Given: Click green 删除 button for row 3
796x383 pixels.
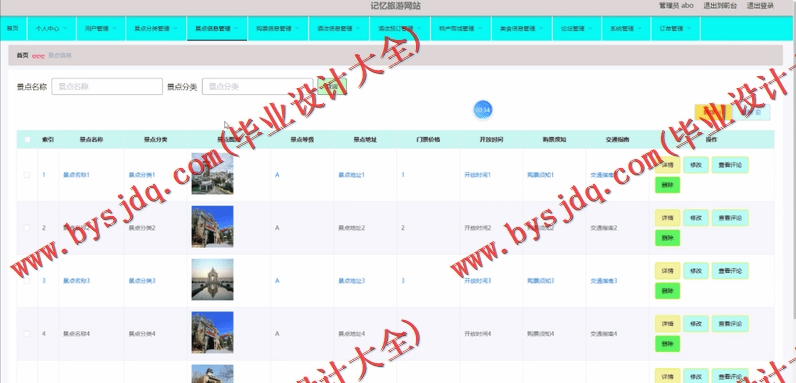Looking at the screenshot, I should [x=667, y=291].
